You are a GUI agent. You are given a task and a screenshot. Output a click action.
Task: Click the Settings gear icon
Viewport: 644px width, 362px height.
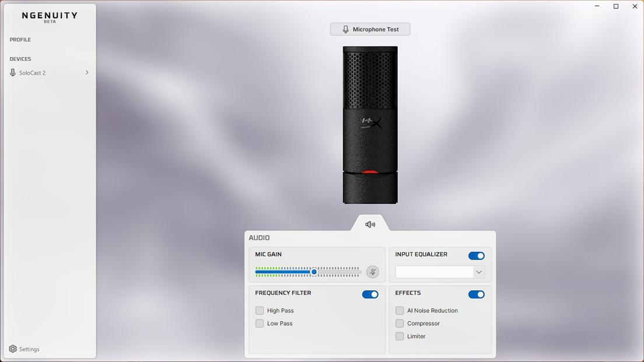[x=13, y=349]
